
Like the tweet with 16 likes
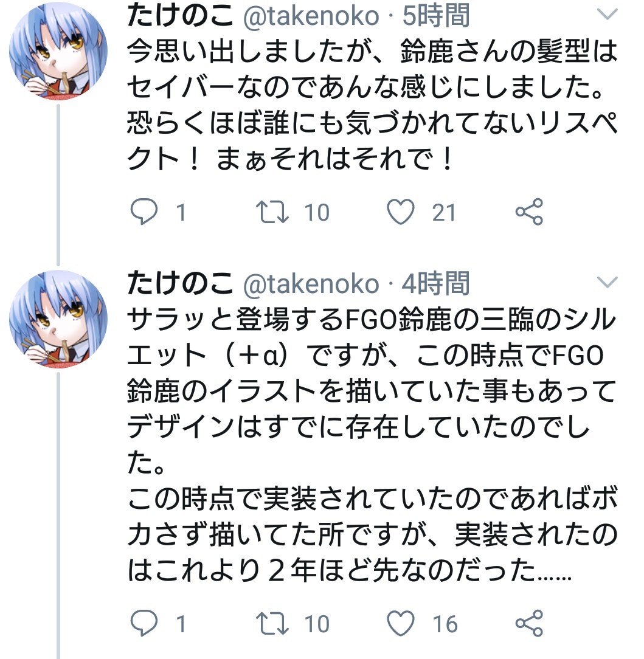pos(401,623)
